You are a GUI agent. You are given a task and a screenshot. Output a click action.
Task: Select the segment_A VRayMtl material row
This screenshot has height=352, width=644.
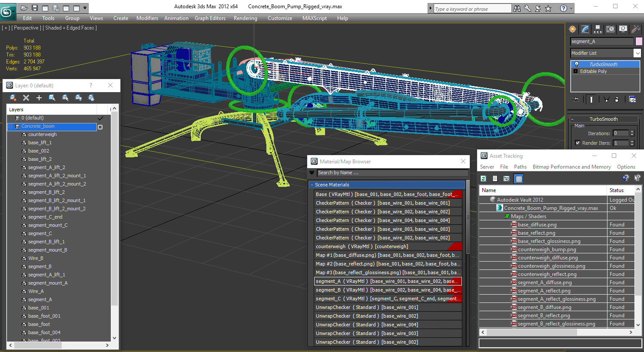[x=388, y=281]
